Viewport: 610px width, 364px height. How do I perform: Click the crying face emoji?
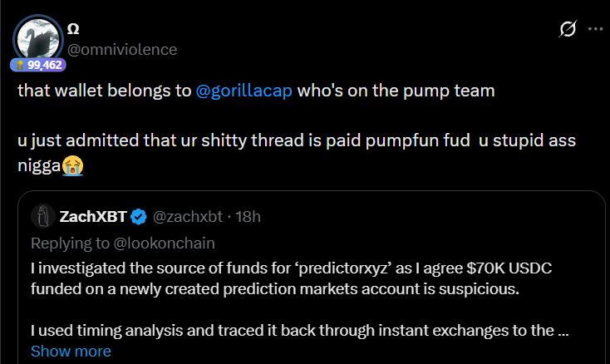(73, 165)
